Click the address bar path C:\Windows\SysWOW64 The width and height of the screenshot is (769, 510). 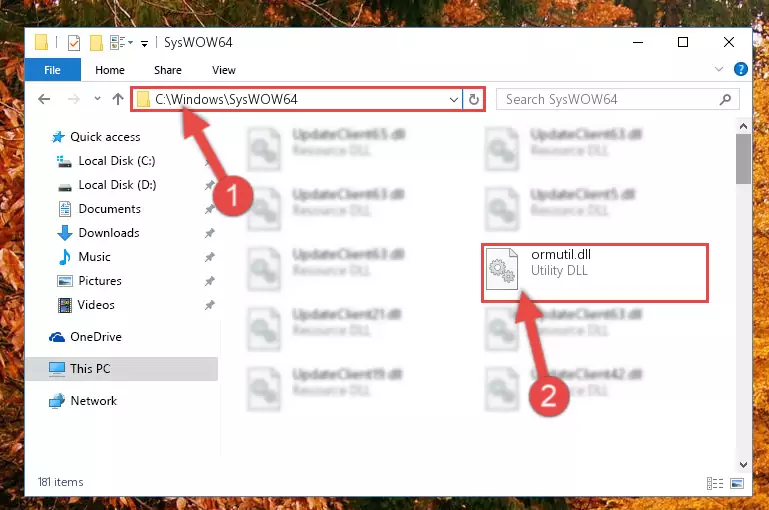tap(226, 100)
